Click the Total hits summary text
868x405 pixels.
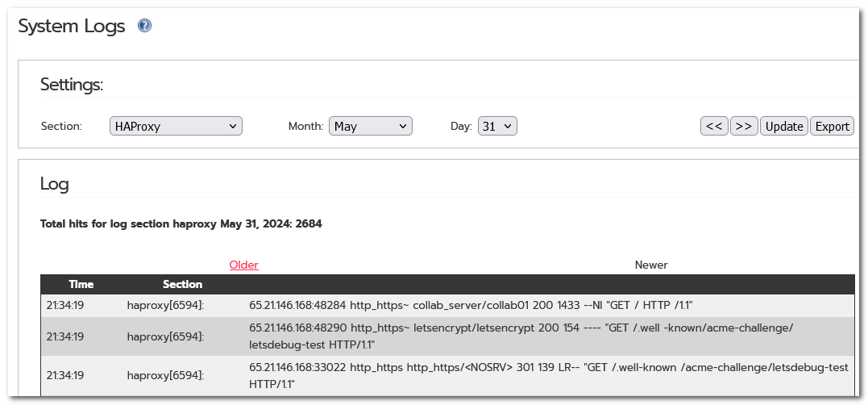181,223
